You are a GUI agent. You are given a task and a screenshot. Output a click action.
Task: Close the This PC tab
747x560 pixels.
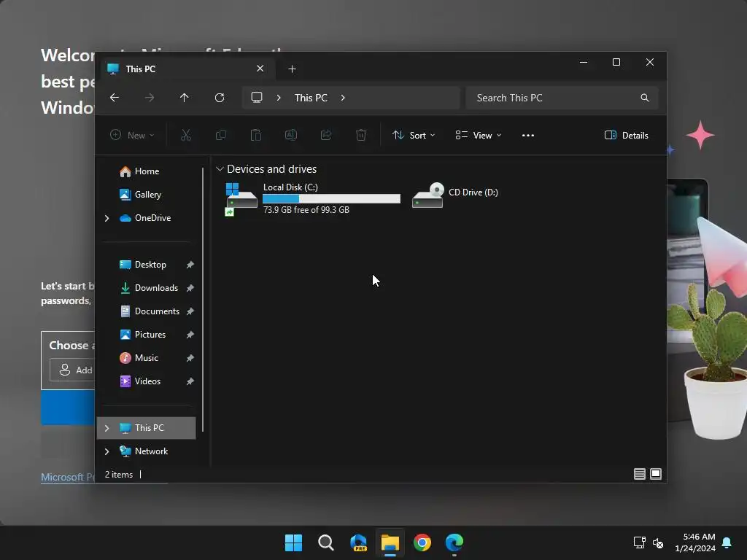point(260,69)
